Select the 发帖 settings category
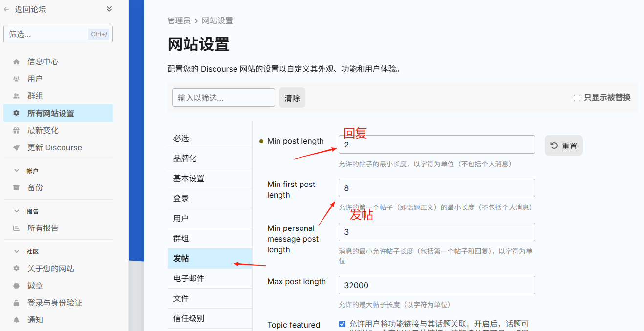Viewport: 644px width, 331px height. (210, 258)
